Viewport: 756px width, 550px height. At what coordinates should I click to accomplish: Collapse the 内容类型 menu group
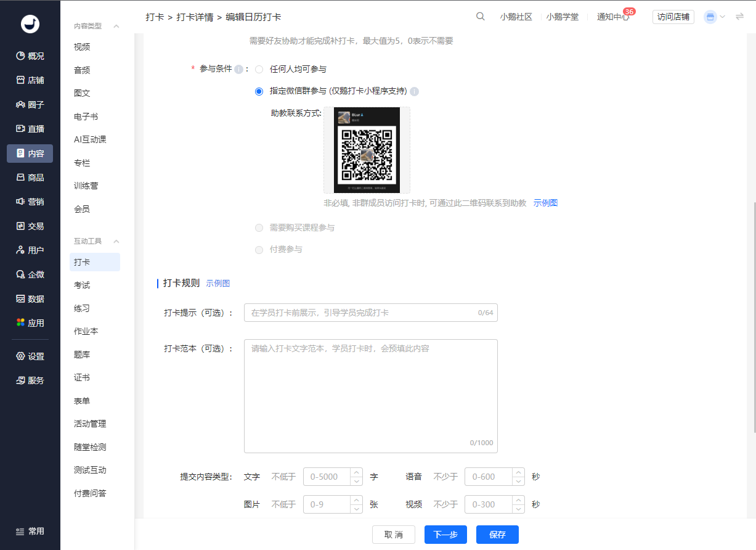click(x=116, y=27)
